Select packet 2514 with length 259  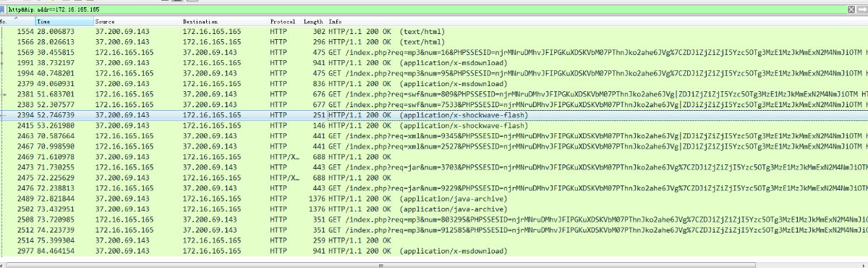[x=434, y=240]
